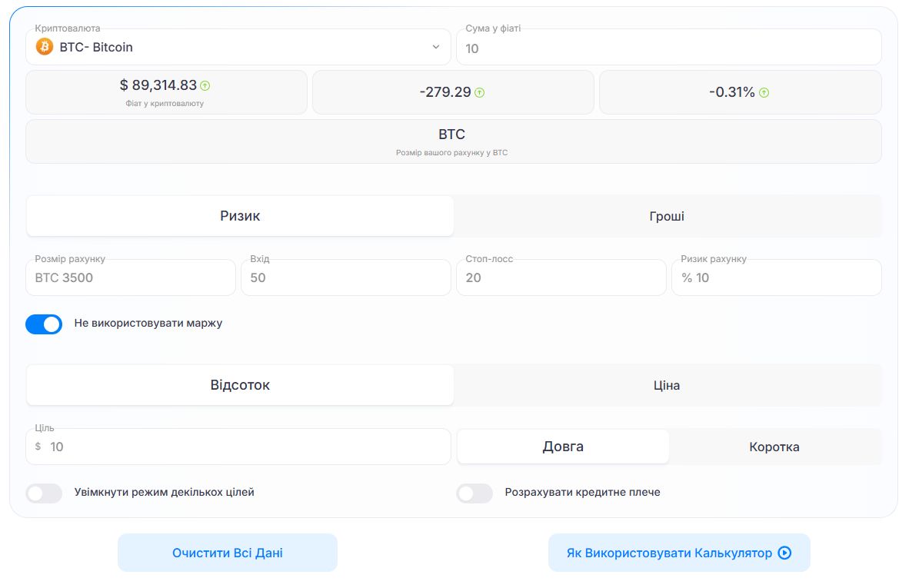Focus the 'Сума у фіаті' input field
The image size is (909, 588).
[x=669, y=48]
